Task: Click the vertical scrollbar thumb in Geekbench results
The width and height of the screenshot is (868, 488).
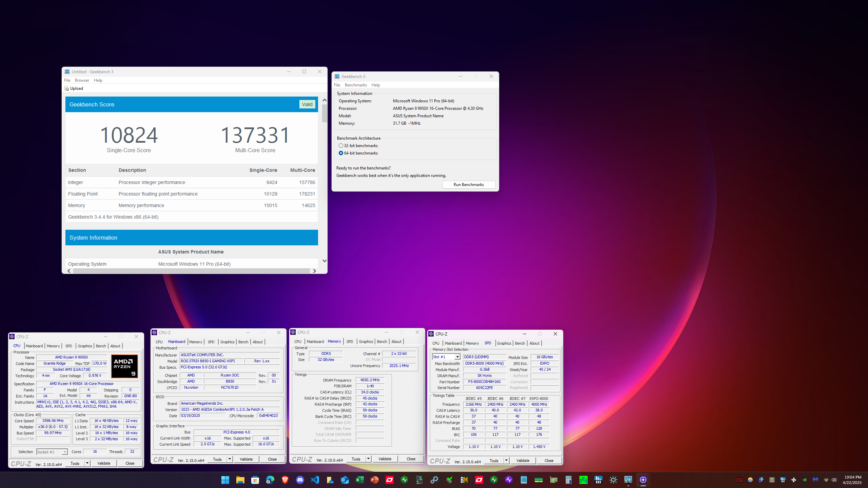Action: 324,113
